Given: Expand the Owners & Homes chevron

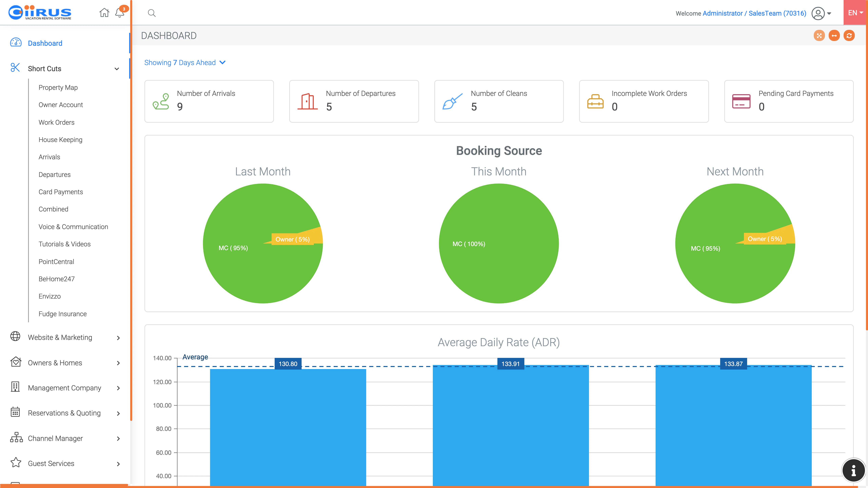Looking at the screenshot, I should [x=118, y=363].
